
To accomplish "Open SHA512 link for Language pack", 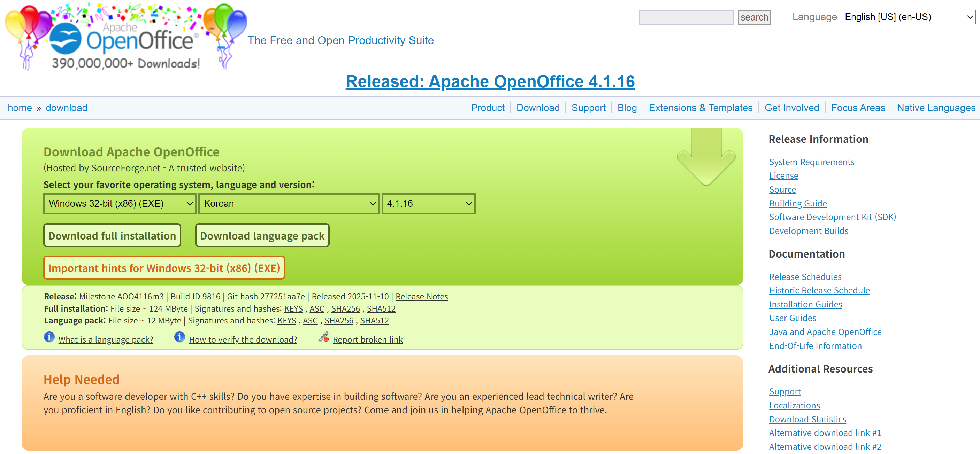I will pos(374,320).
